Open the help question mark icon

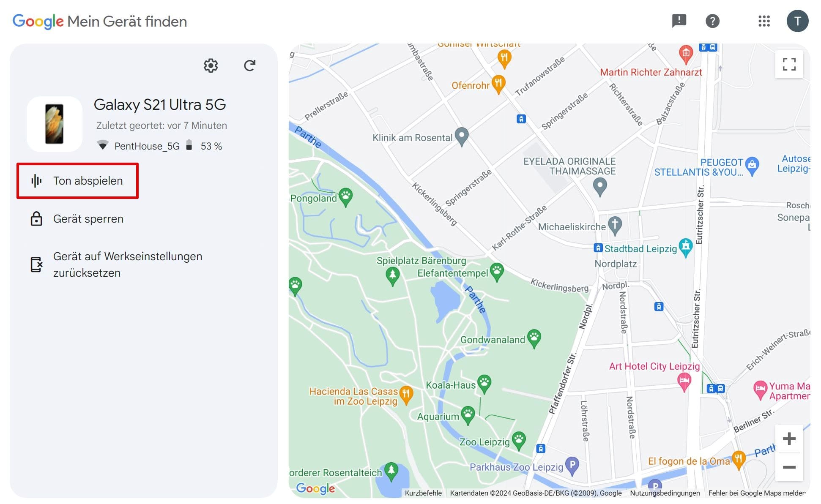pos(712,21)
